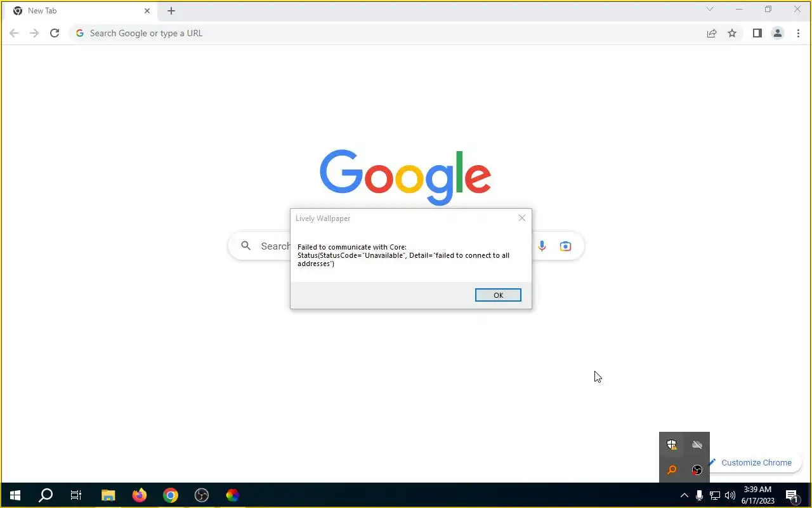Open the taskbar volume control
The image size is (812, 508).
[730, 495]
